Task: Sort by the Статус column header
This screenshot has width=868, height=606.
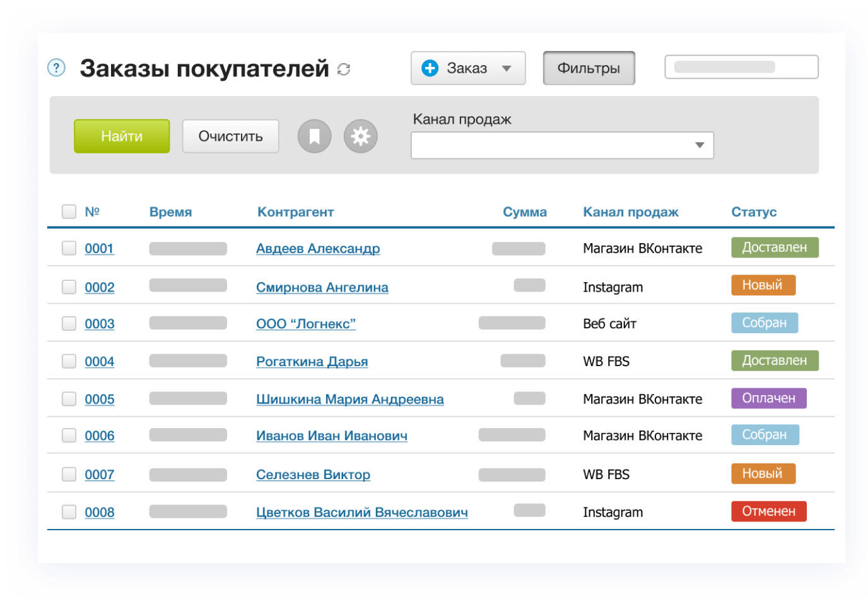Action: click(x=754, y=212)
